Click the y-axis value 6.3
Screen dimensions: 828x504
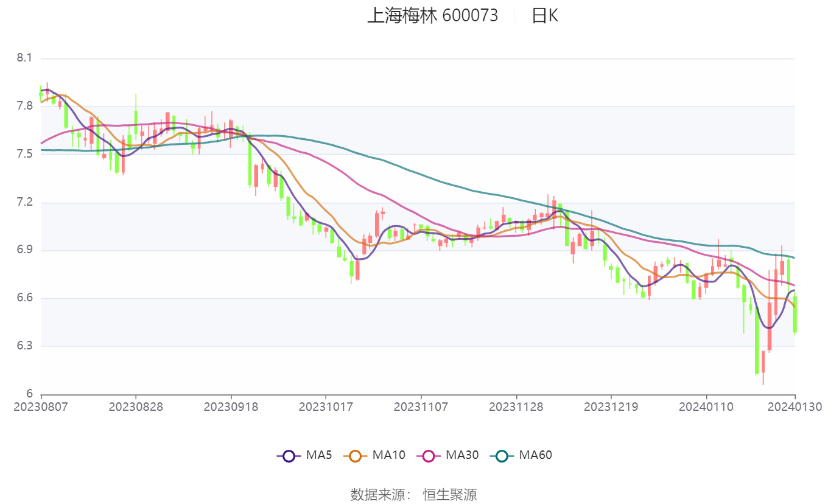24,346
